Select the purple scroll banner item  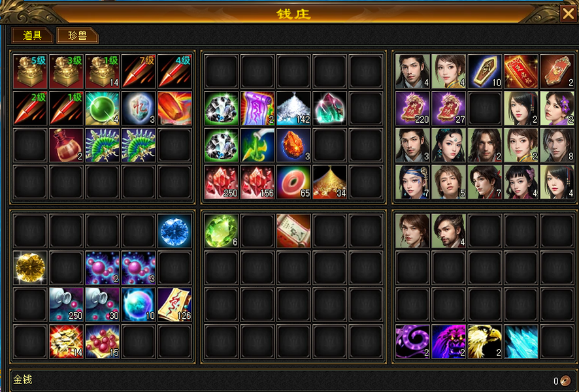coord(257,108)
